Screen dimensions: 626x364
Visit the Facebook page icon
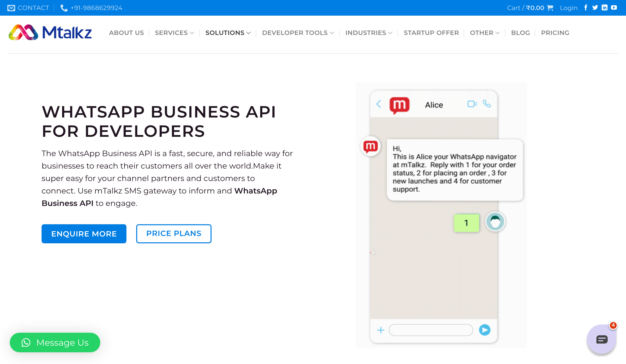(586, 8)
